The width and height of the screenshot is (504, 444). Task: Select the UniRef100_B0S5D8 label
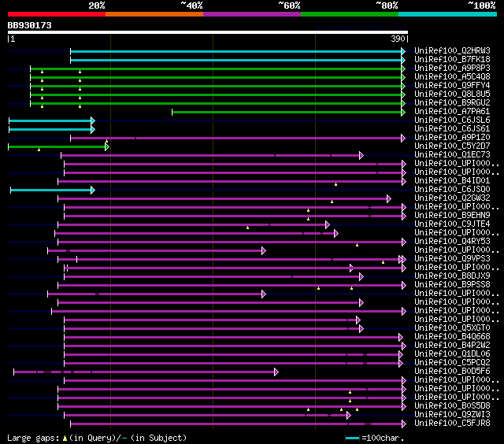point(452,406)
